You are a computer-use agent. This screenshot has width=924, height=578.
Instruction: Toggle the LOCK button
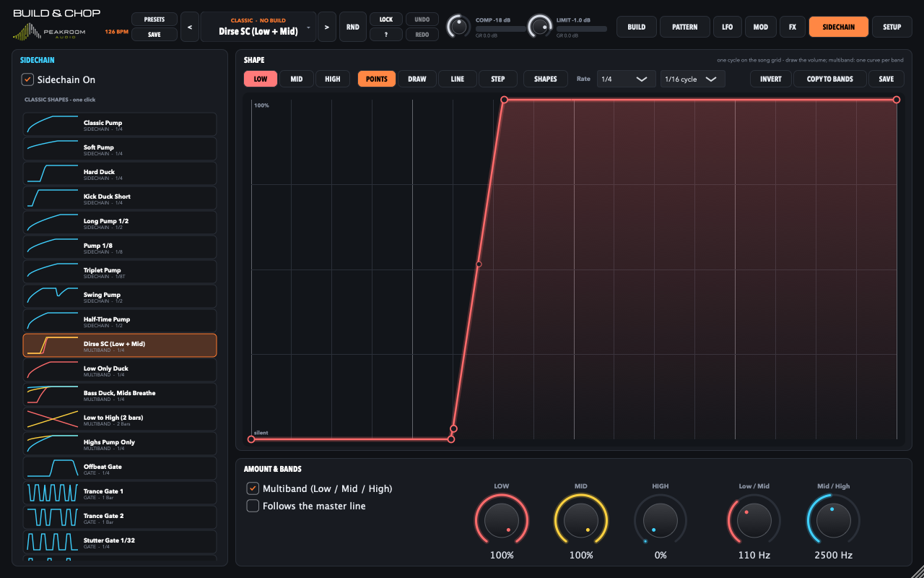[386, 20]
